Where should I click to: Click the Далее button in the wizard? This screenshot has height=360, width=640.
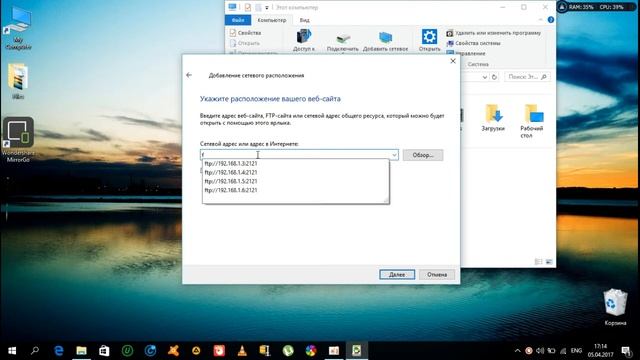(x=397, y=275)
